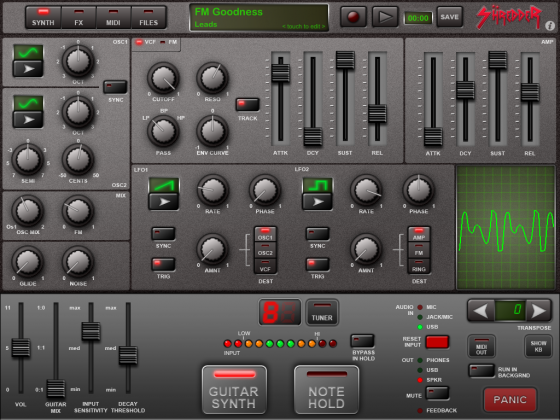Click the SAVE button
This screenshot has height=420, width=560.
pyautogui.click(x=450, y=17)
